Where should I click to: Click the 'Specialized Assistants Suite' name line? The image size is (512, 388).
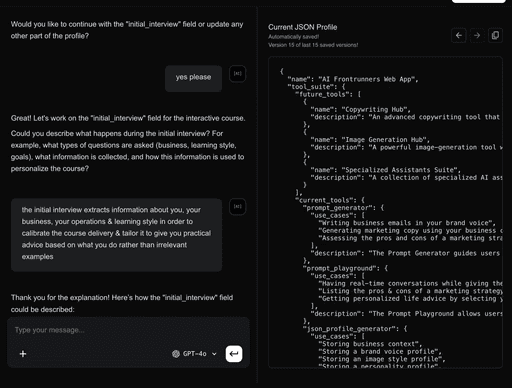[x=385, y=170]
